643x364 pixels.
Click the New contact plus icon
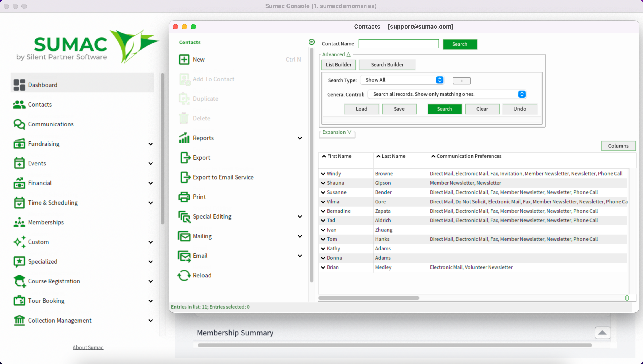(x=184, y=60)
